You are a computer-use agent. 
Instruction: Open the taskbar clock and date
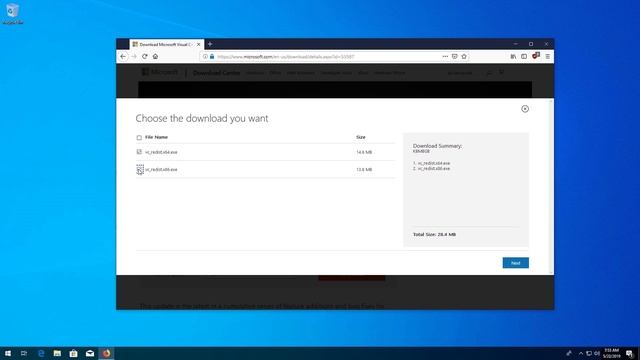[x=611, y=353]
